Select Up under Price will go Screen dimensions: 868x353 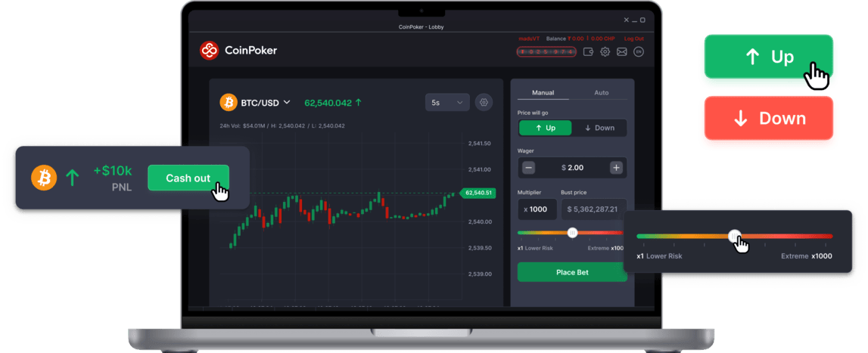[x=544, y=128]
